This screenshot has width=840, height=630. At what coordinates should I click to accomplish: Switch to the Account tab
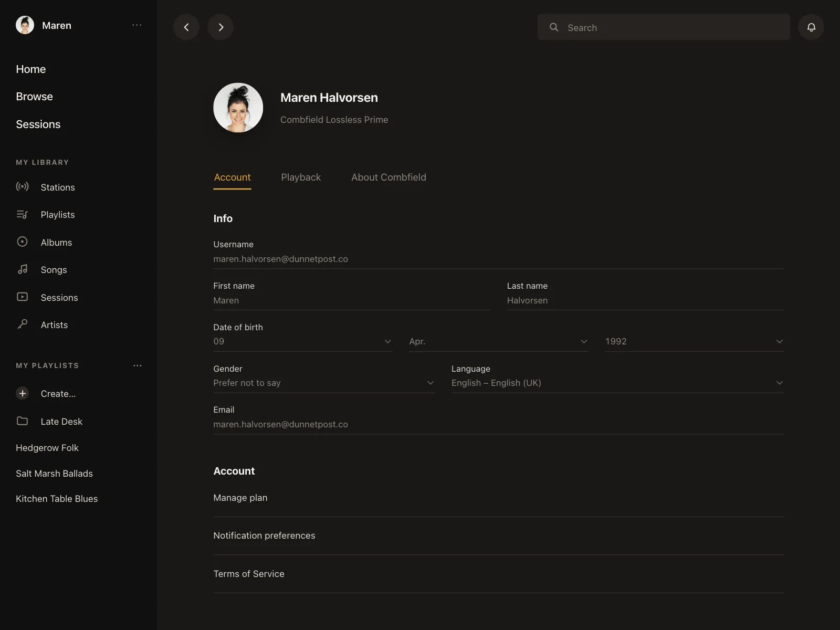(232, 177)
